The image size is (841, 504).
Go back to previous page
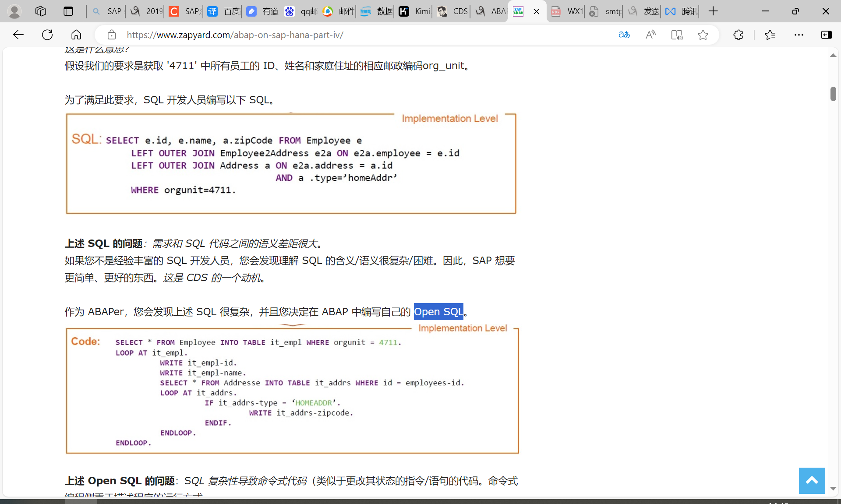click(18, 35)
